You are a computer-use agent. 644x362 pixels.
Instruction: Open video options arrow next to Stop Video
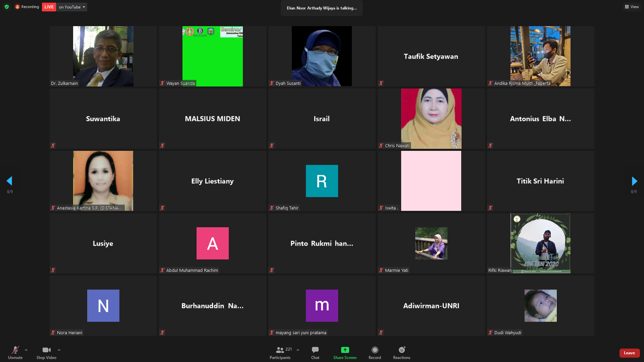point(59,350)
